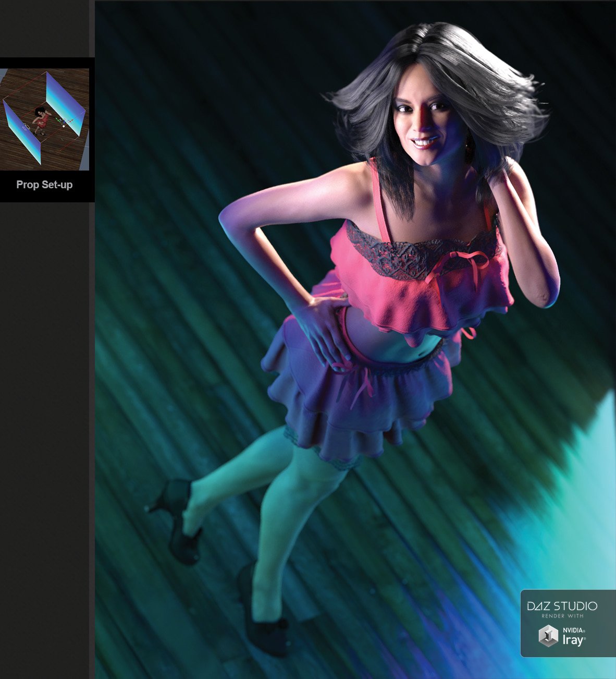The width and height of the screenshot is (616, 679).
Task: Click the Render With badge
Action: (562, 616)
